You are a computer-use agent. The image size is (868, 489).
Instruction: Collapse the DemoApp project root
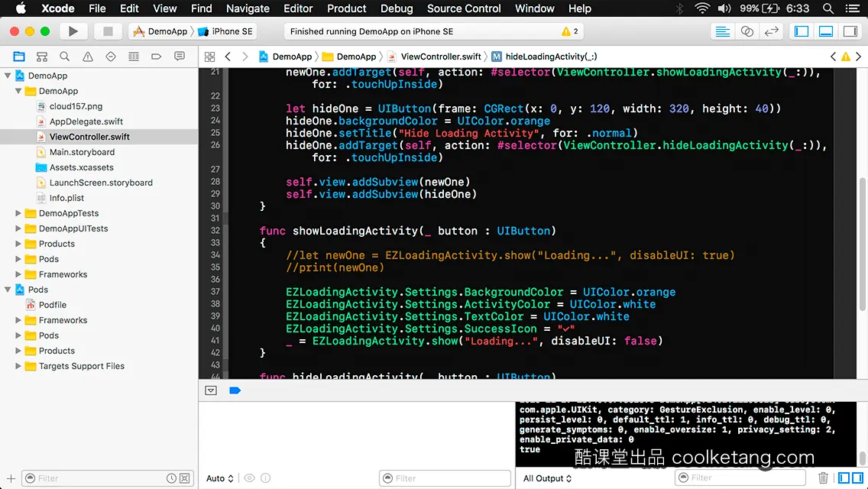8,76
